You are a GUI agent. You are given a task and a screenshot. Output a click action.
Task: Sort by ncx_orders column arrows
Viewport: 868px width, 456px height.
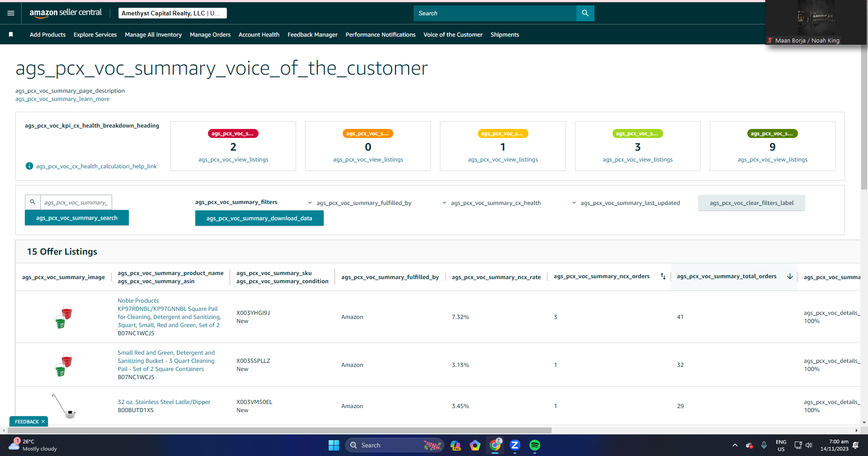coord(663,276)
